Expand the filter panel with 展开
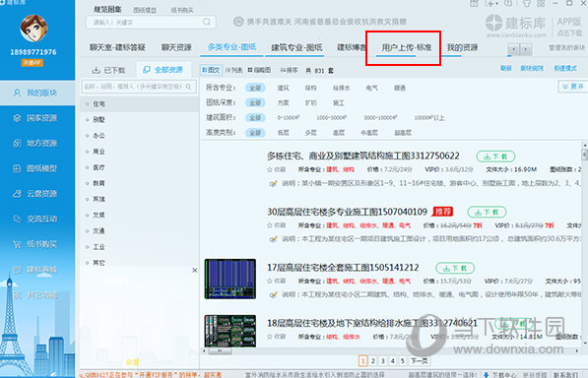 (x=572, y=87)
